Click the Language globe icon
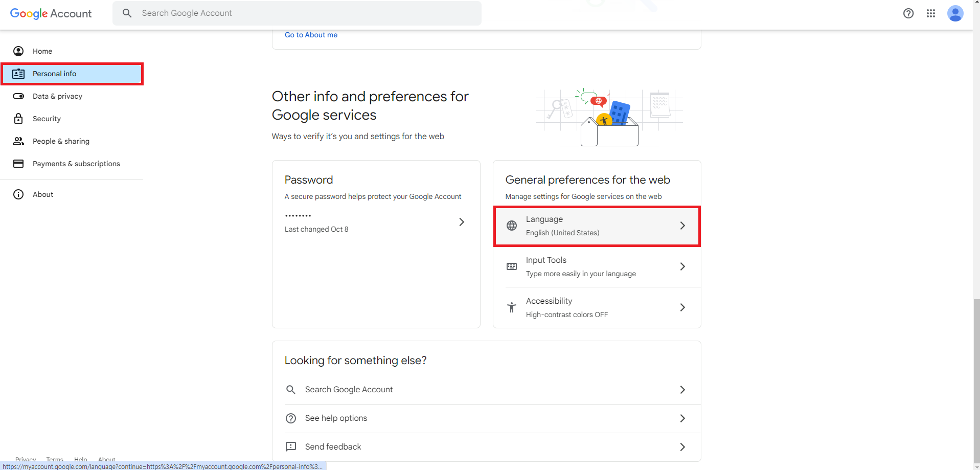 512,226
